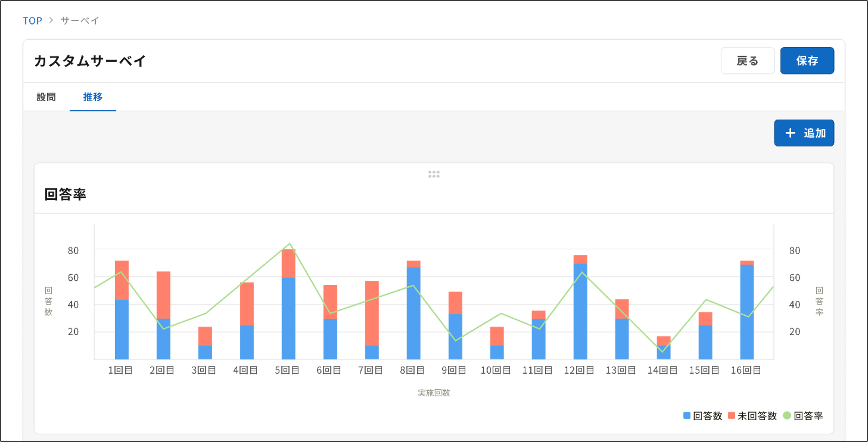Toggle the blue 回答数 legend item
The width and height of the screenshot is (868, 442).
pos(703,416)
